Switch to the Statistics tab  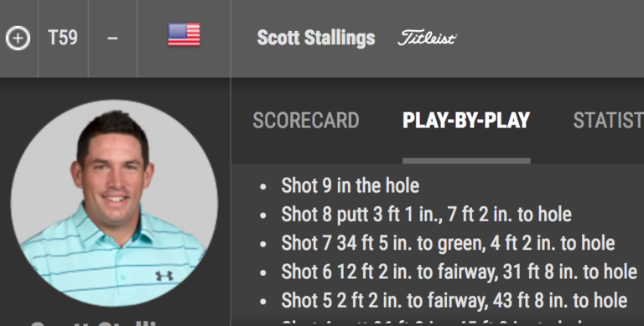coord(608,121)
